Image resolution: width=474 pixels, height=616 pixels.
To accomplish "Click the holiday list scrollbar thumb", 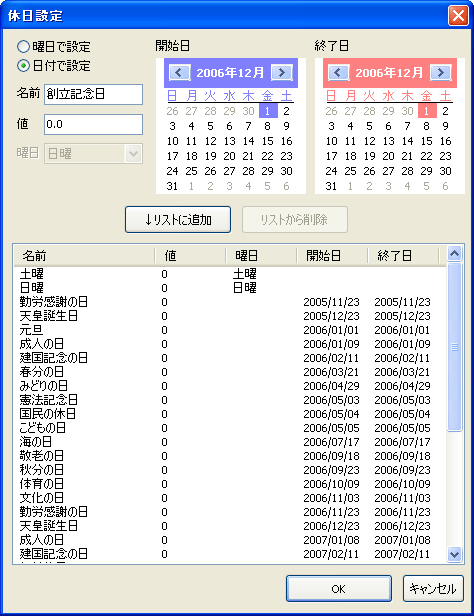I will point(454,347).
